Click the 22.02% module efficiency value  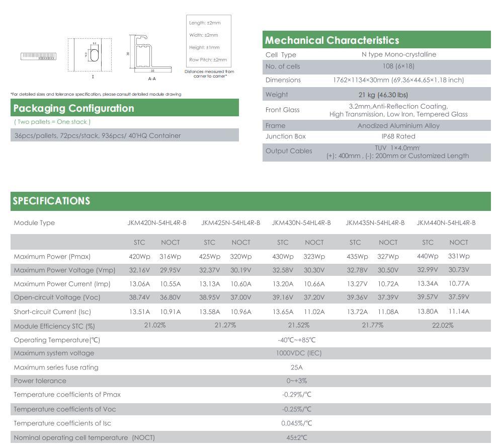point(443,326)
